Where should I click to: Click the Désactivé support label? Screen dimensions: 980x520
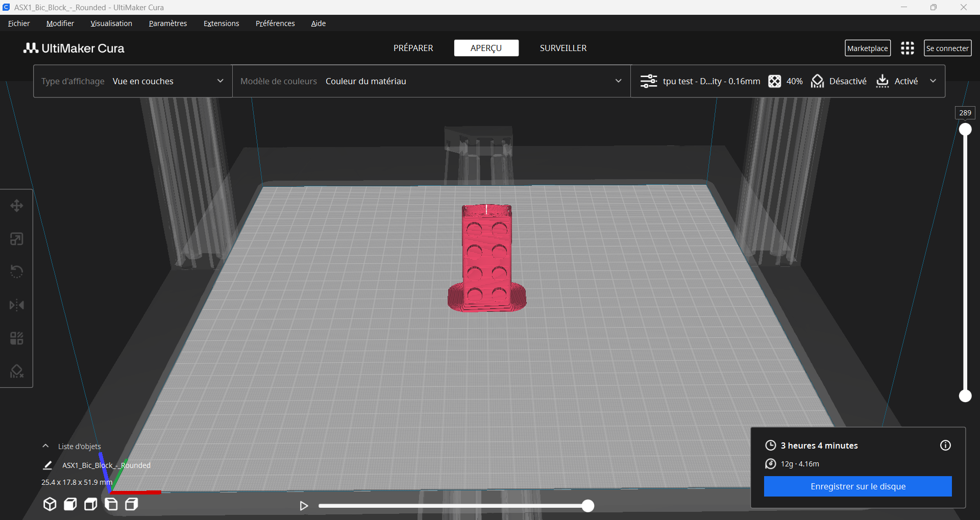click(x=848, y=81)
